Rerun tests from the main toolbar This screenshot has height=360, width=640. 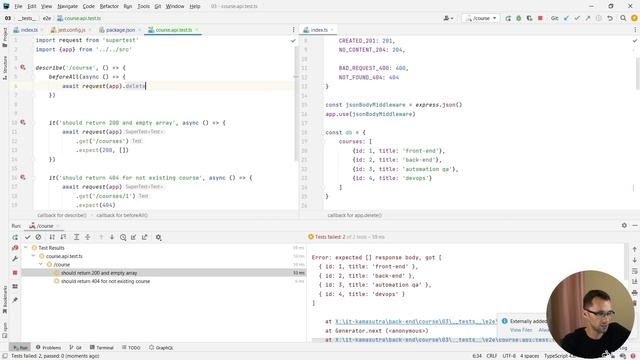click(508, 18)
